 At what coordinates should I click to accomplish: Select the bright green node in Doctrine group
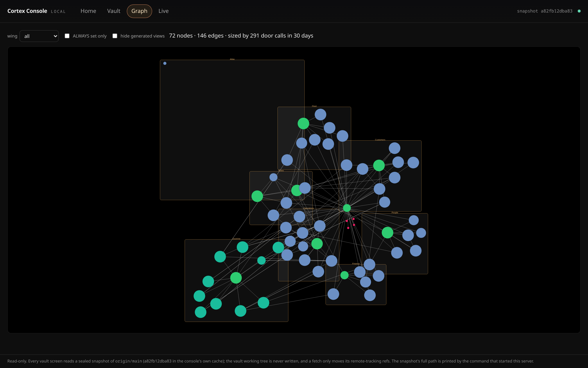tap(236, 278)
